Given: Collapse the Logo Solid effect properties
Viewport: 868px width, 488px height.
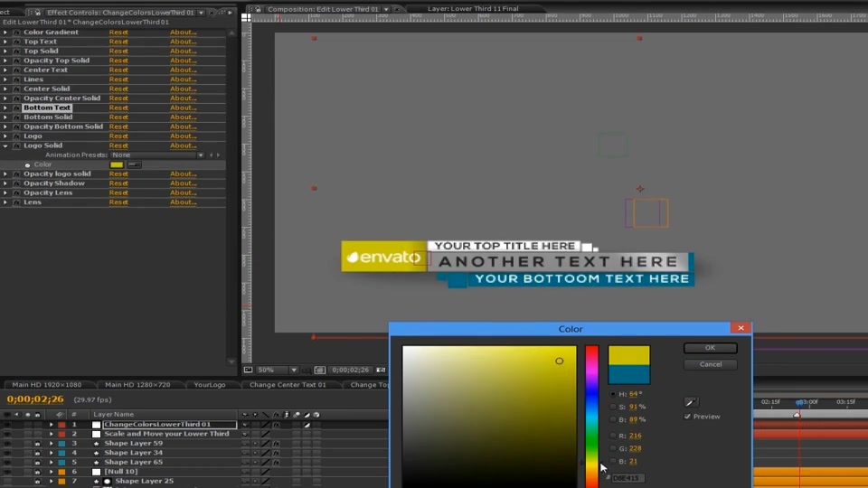Looking at the screenshot, I should [5, 145].
